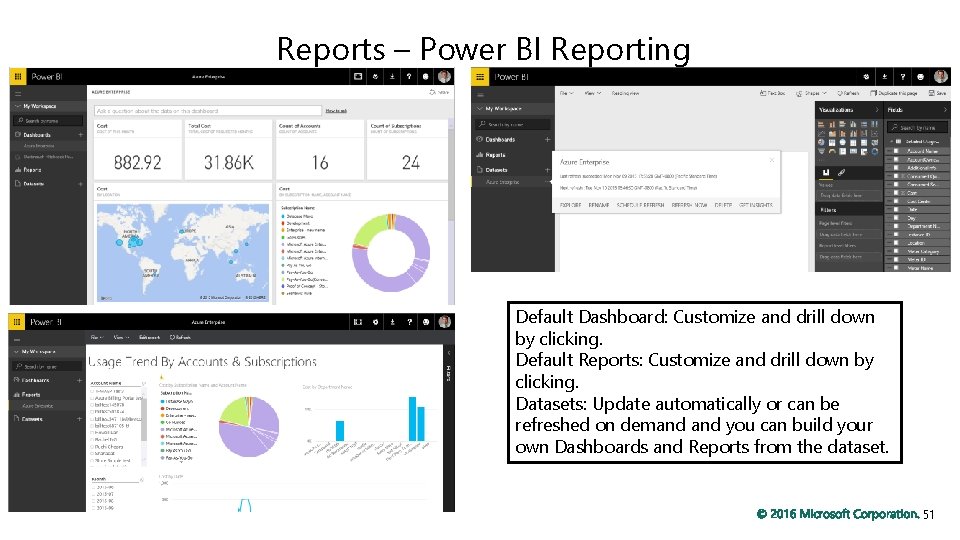This screenshot has width=960, height=540.
Task: Add dashboard plus in bottom report window
Action: [80, 380]
